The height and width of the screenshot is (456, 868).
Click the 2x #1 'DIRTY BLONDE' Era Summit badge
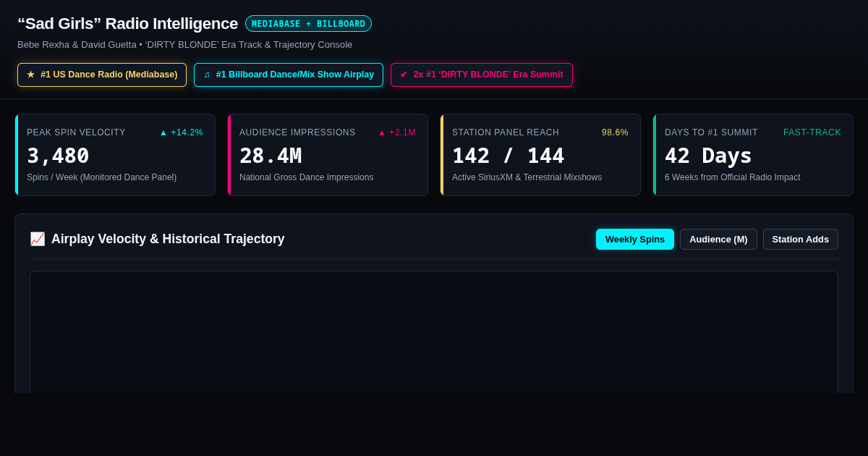[482, 75]
